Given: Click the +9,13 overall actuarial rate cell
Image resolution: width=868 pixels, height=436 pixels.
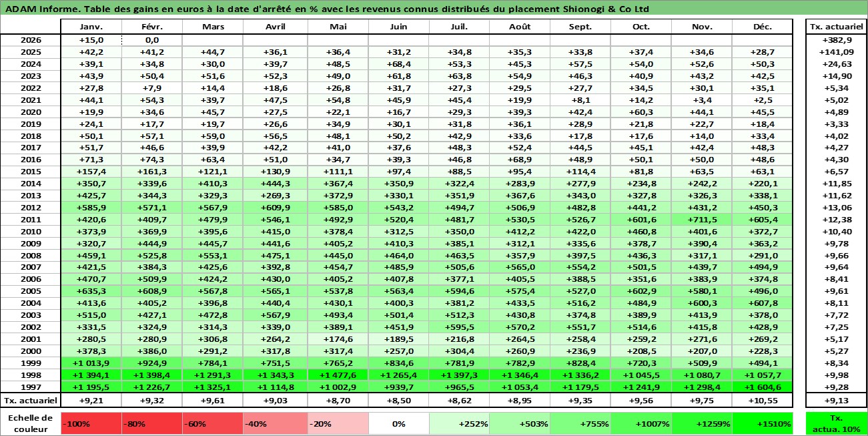Looking at the screenshot, I should (x=836, y=401).
